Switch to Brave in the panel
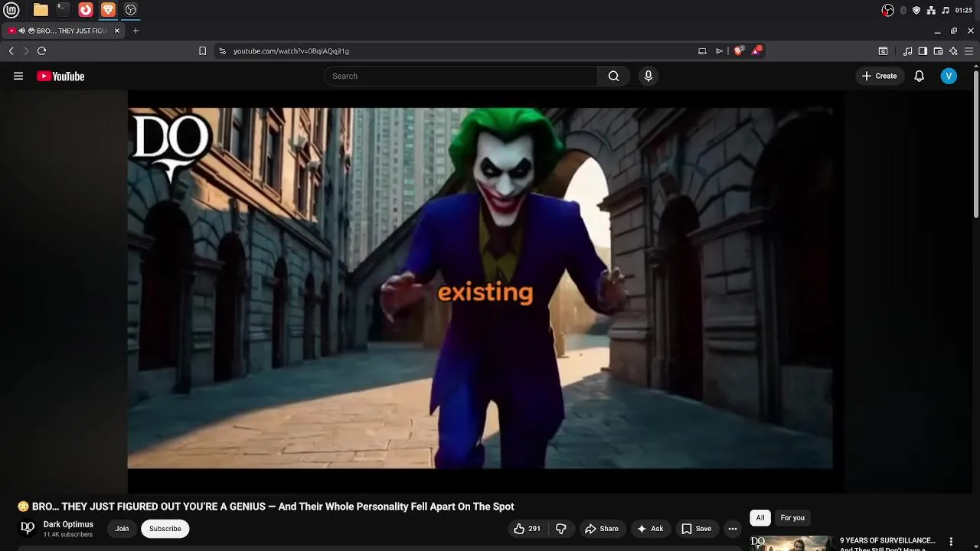The image size is (980, 551). [108, 10]
